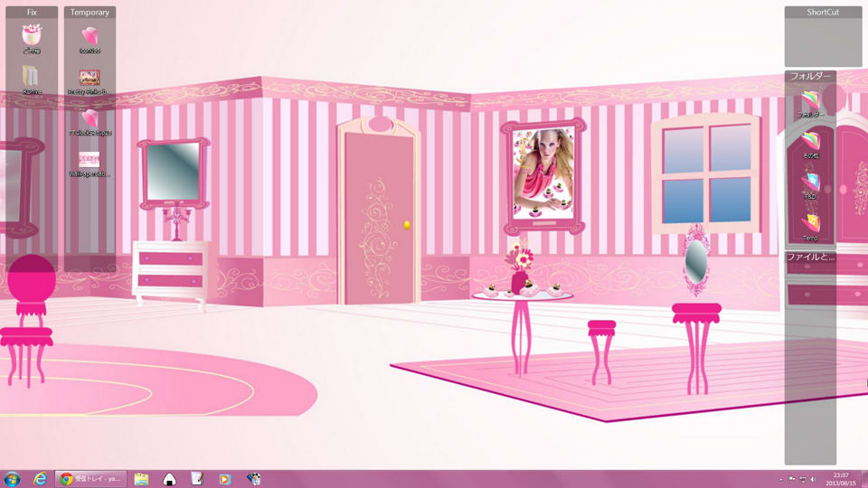Show hidden system tray icons
Viewport: 868px width, 488px height.
coord(781,479)
